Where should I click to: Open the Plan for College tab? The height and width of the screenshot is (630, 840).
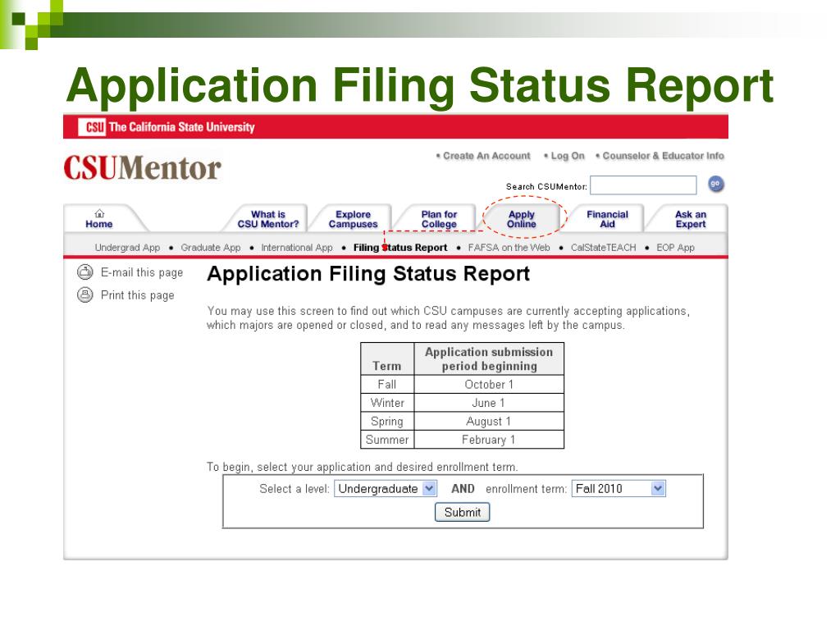pyautogui.click(x=439, y=219)
